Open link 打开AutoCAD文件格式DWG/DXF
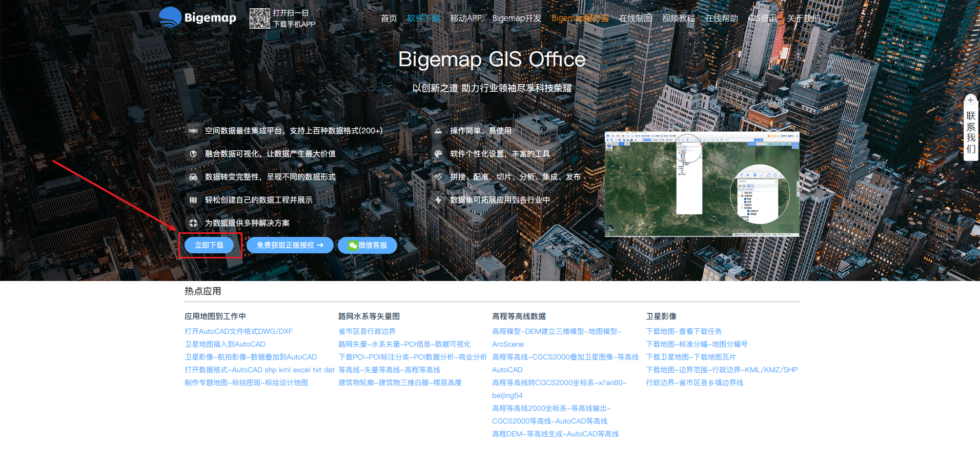The image size is (980, 462). 239,331
